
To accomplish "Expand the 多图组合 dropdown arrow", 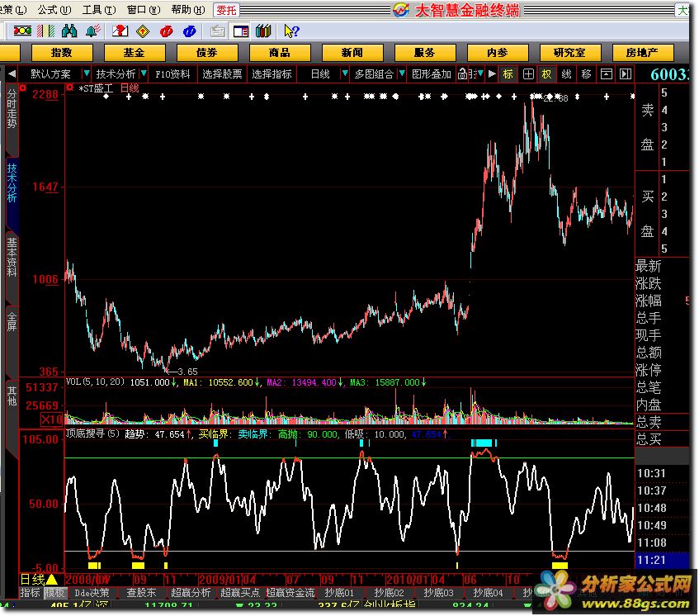I will point(402,73).
